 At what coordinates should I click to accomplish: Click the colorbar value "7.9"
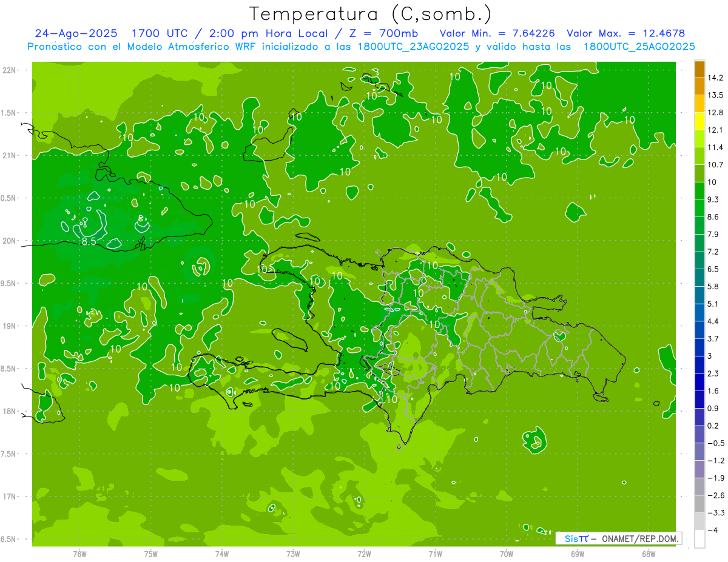click(713, 234)
